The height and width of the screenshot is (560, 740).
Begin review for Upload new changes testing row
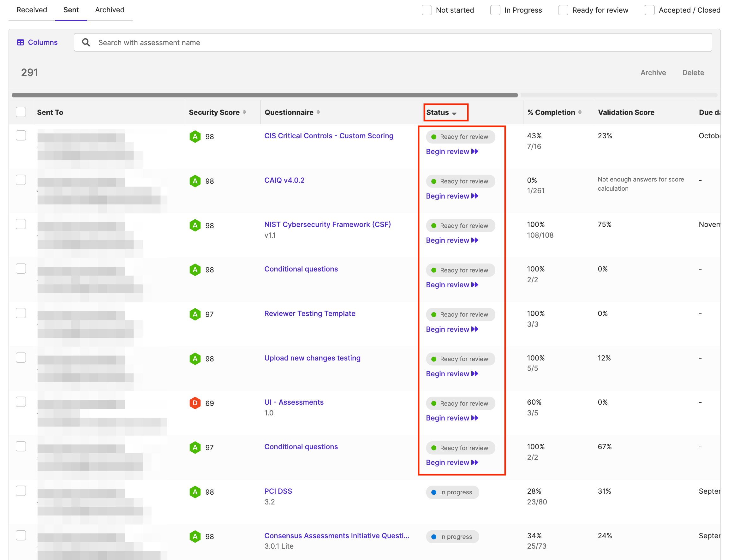tap(452, 374)
